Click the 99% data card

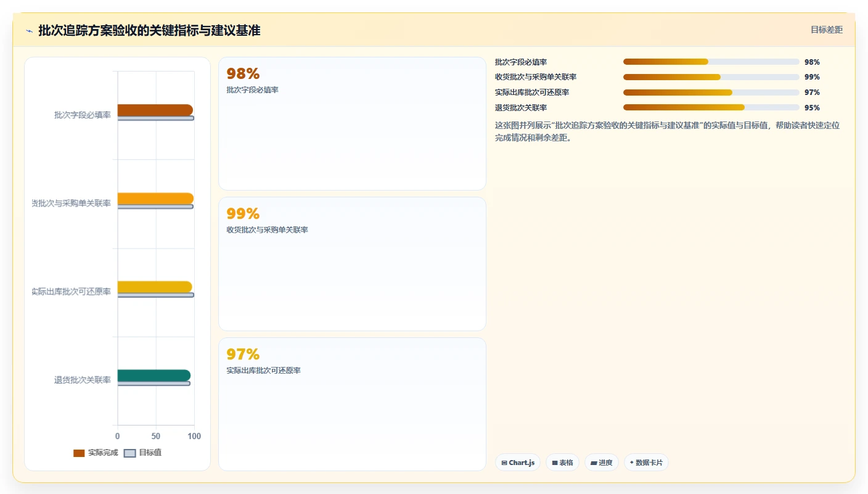(x=352, y=264)
